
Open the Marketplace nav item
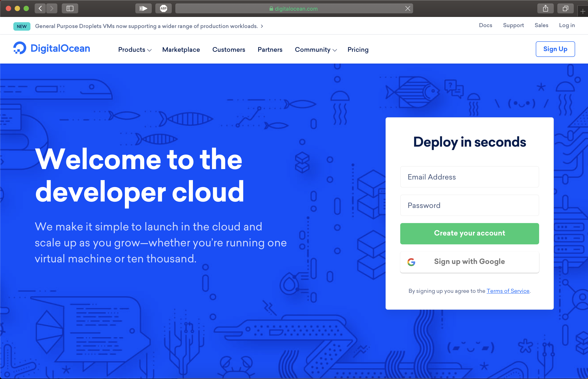coord(181,50)
